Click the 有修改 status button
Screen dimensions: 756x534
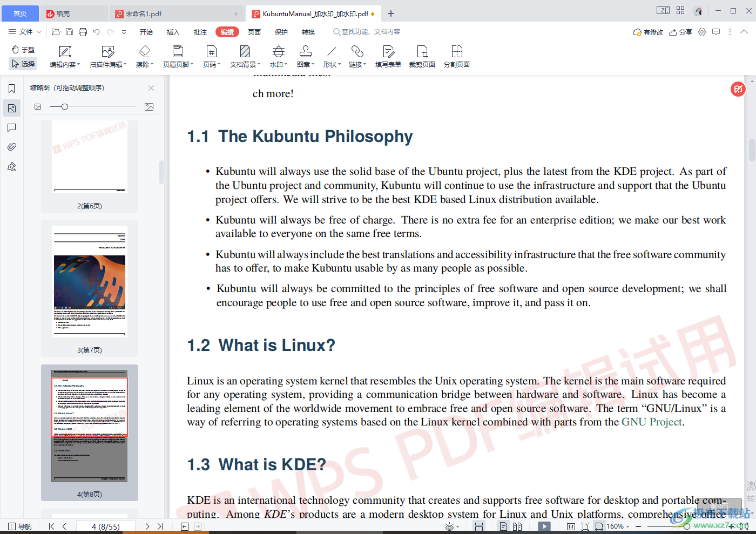[x=648, y=32]
